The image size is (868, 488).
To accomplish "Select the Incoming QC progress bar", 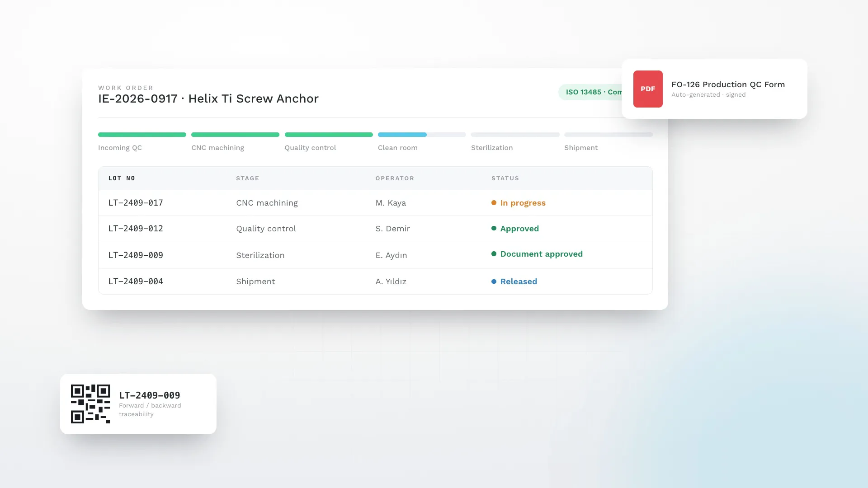I will pos(142,135).
